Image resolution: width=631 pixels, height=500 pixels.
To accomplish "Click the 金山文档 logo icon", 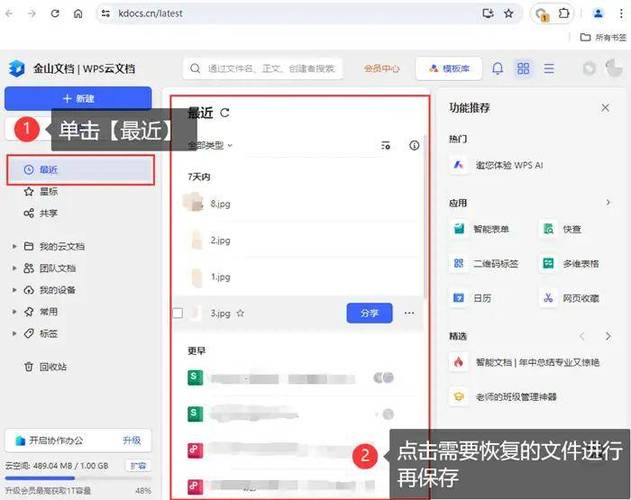I will [x=17, y=68].
